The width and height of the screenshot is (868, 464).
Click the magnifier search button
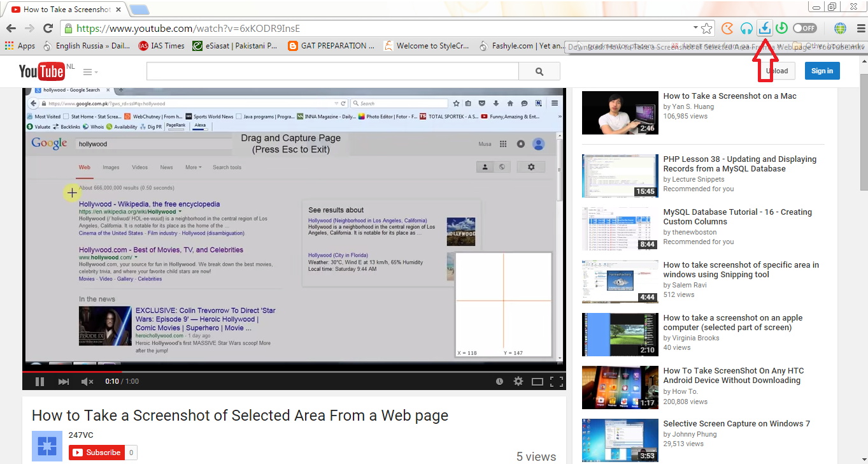pyautogui.click(x=539, y=71)
